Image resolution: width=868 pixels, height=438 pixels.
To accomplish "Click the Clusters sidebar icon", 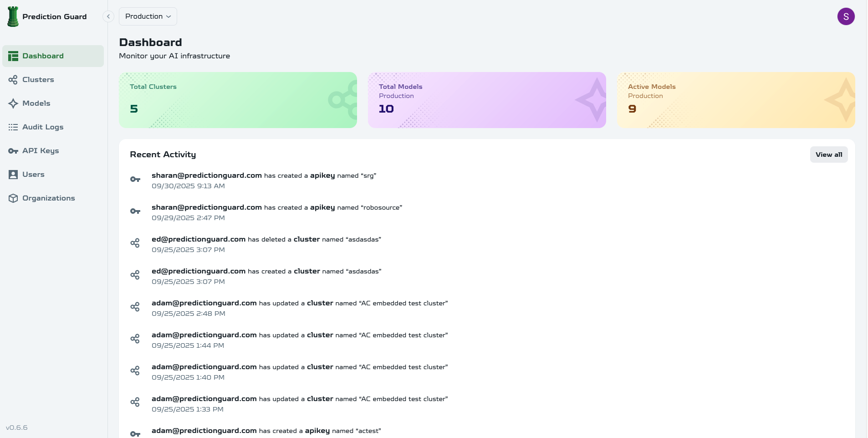I will click(13, 80).
